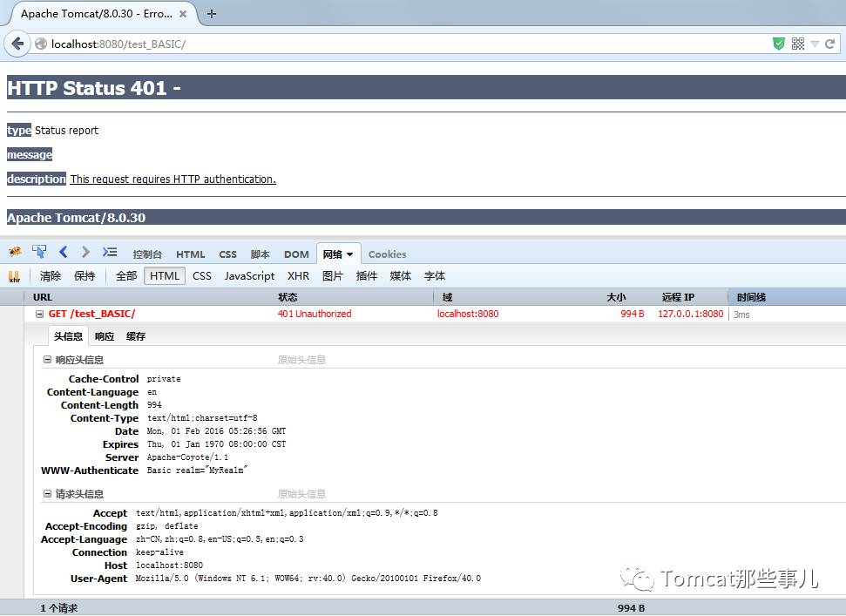Filter requests by 插件 plugins

coord(366,276)
